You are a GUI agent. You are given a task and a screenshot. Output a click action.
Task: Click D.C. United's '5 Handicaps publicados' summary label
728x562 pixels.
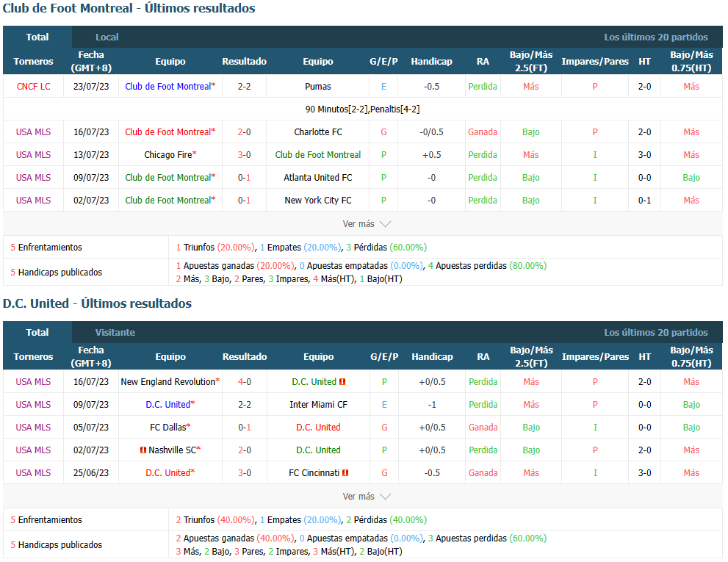[x=56, y=545]
